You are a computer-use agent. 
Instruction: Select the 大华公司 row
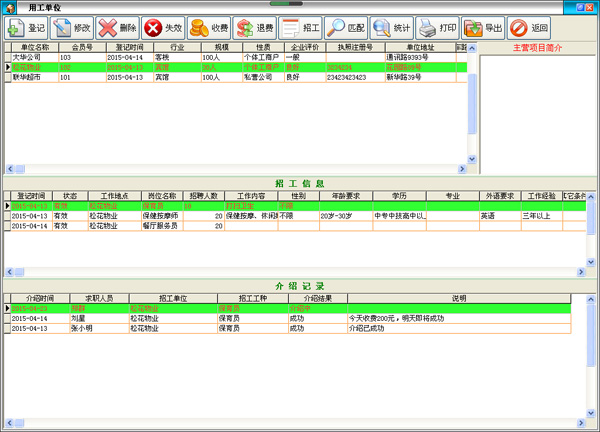tap(235, 57)
